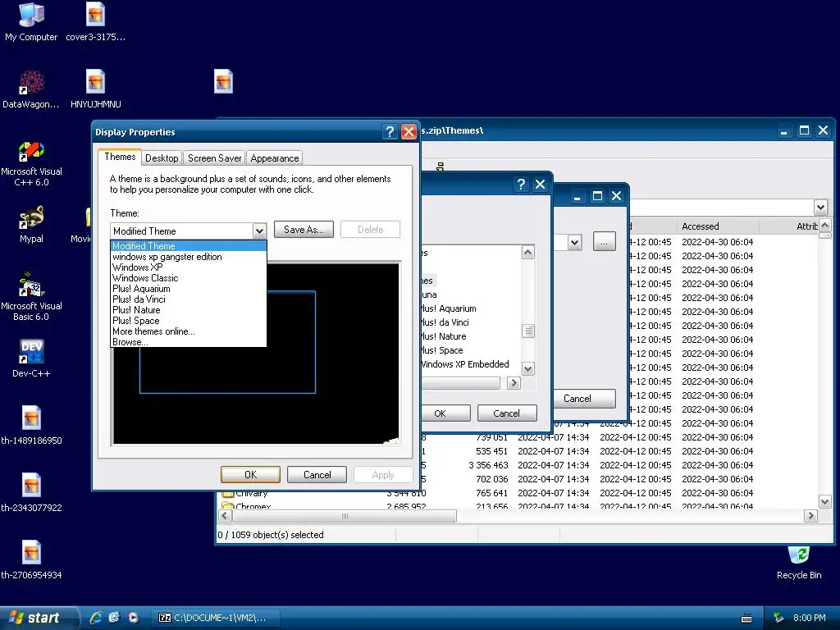Select Windows XP Embedded list item

(464, 364)
